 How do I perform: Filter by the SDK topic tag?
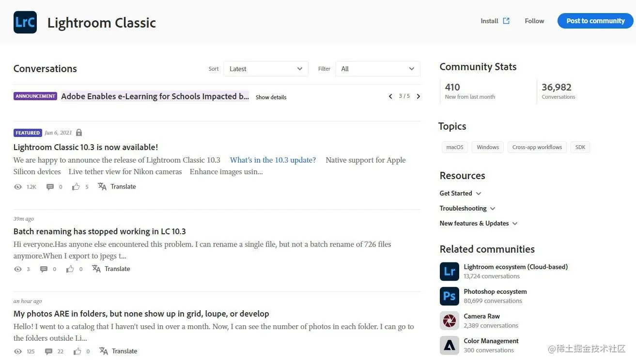coord(580,147)
